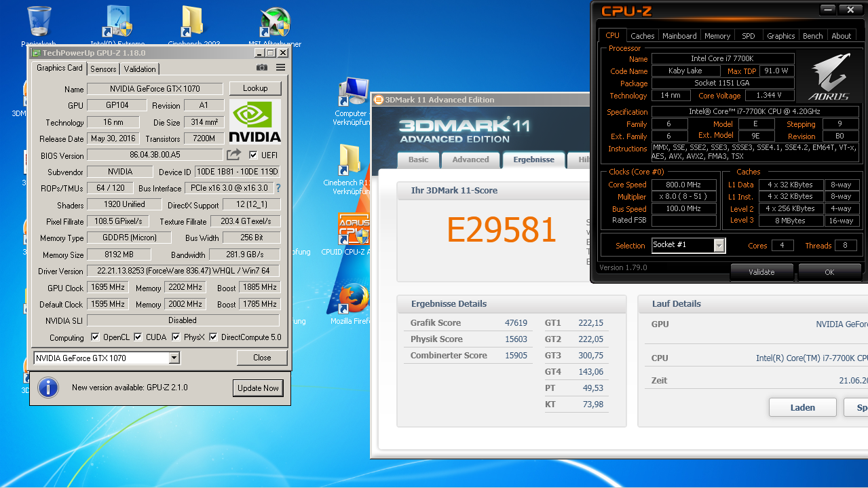This screenshot has width=868, height=488.
Task: Toggle the PhysX computing checkbox
Action: point(176,337)
